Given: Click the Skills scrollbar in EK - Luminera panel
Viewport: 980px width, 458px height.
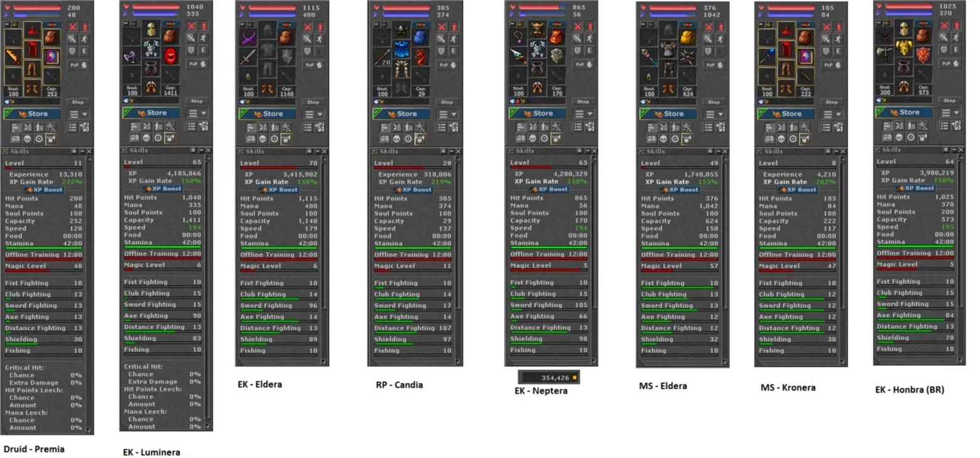Looking at the screenshot, I should click(208, 293).
